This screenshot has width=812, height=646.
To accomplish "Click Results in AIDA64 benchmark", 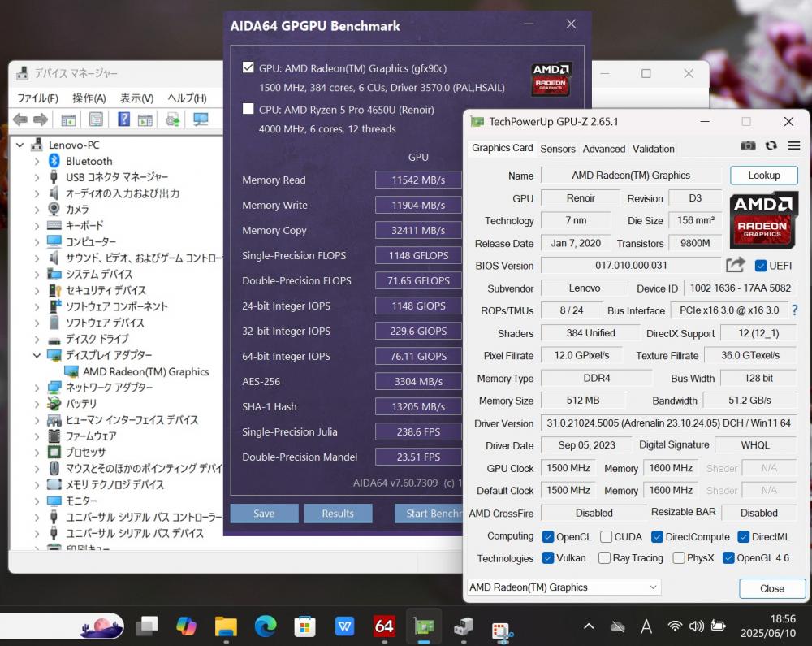I will point(338,513).
